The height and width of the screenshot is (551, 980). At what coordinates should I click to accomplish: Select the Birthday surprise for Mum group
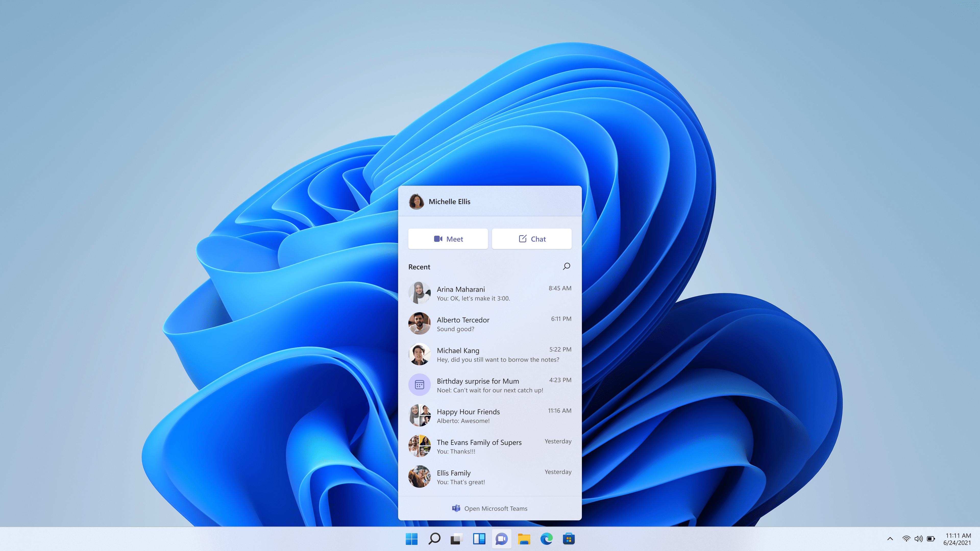(489, 385)
